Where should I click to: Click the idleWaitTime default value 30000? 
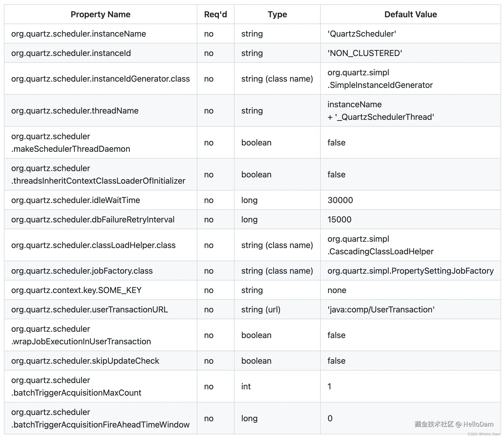[340, 200]
